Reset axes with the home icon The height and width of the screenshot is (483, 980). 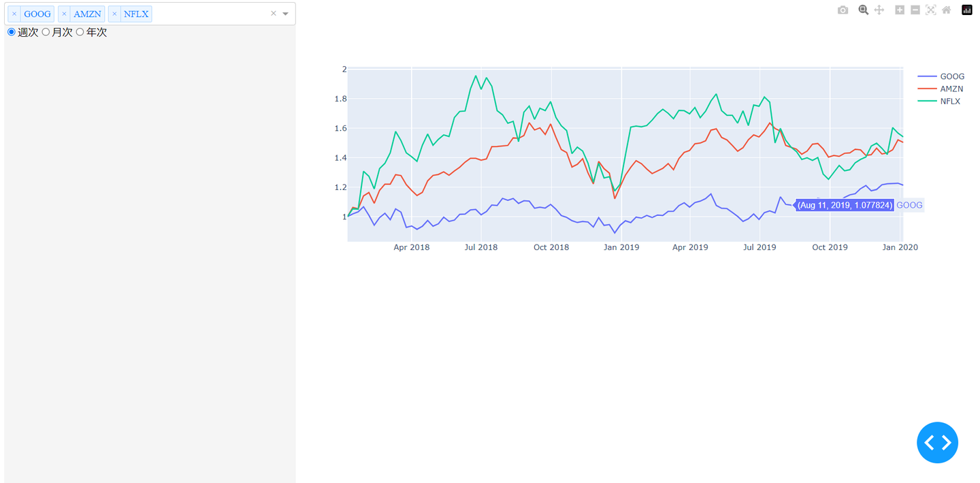[x=947, y=10]
